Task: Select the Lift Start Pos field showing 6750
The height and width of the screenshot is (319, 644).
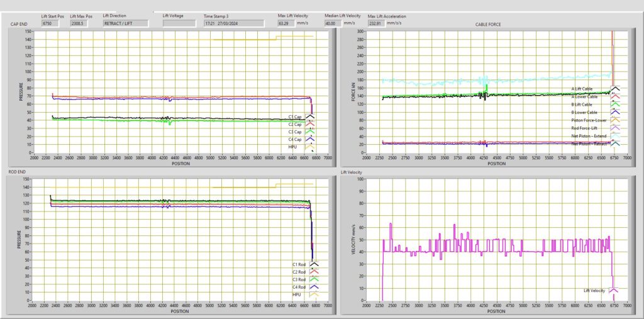Action: [50, 23]
